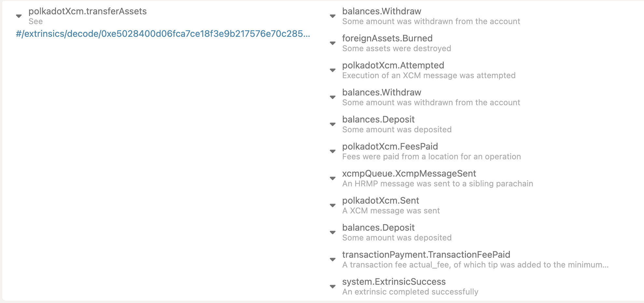Viewport: 644px width, 303px height.
Task: Expand system.ExtrinsicSuccess event arrow
Action: (332, 287)
